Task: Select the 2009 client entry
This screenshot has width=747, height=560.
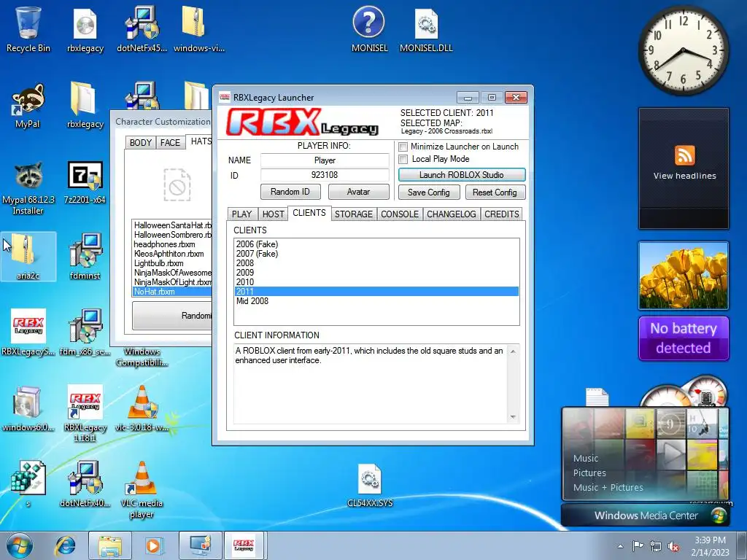Action: 376,273
